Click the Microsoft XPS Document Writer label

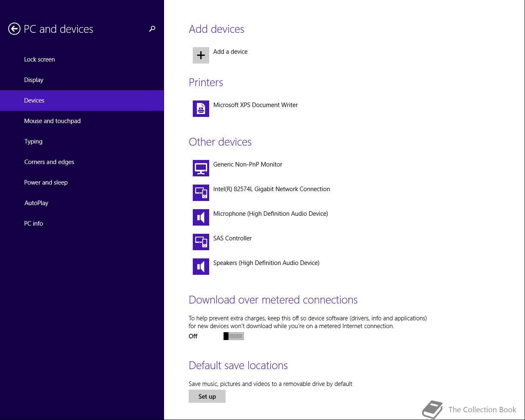coord(256,105)
